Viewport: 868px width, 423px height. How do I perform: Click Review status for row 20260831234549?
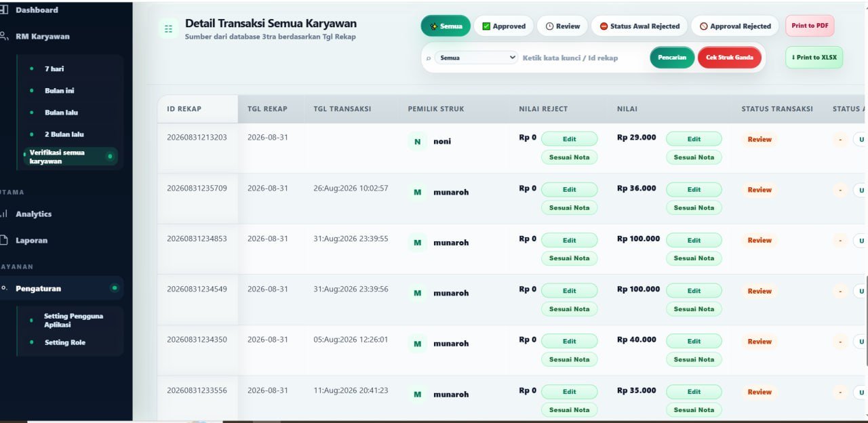pyautogui.click(x=759, y=291)
